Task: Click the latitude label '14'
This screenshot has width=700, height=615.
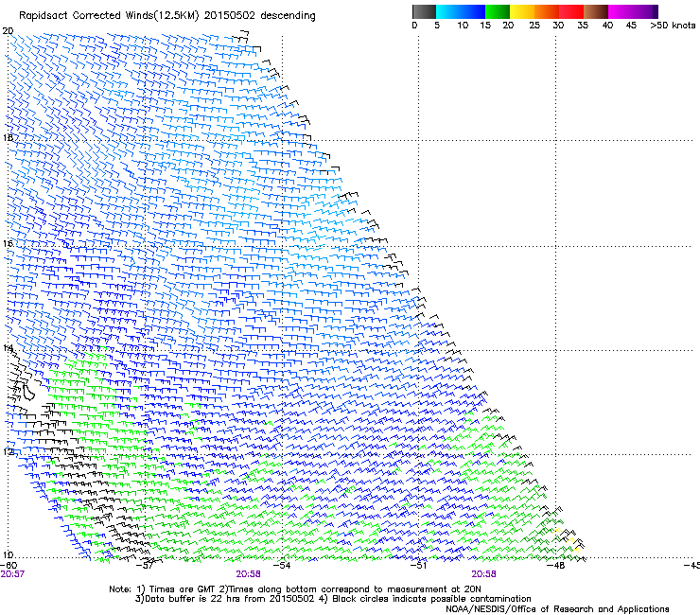Action: pyautogui.click(x=8, y=348)
